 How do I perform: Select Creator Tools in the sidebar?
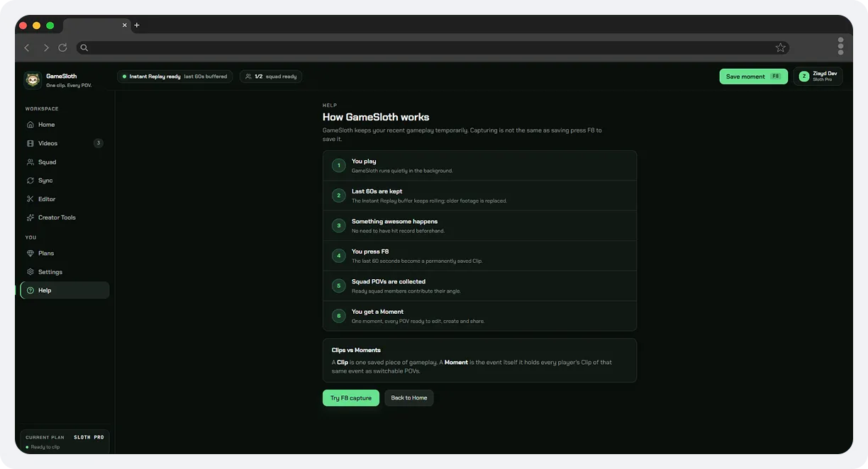coord(65,217)
